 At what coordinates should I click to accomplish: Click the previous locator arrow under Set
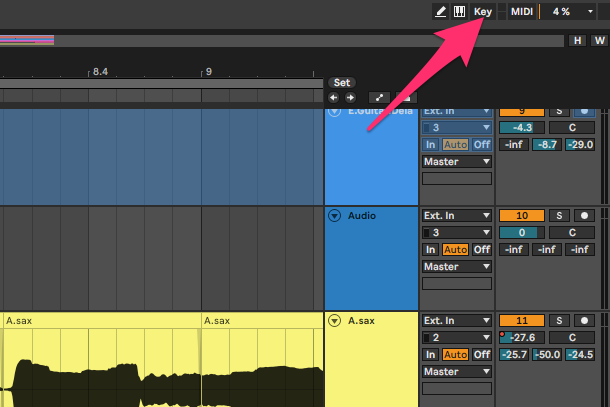tap(335, 98)
